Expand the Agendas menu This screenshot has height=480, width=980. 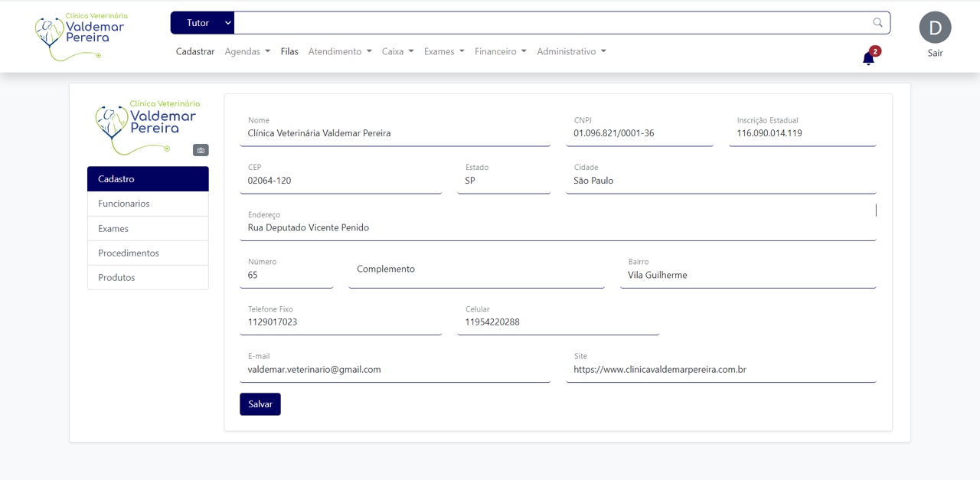(247, 51)
